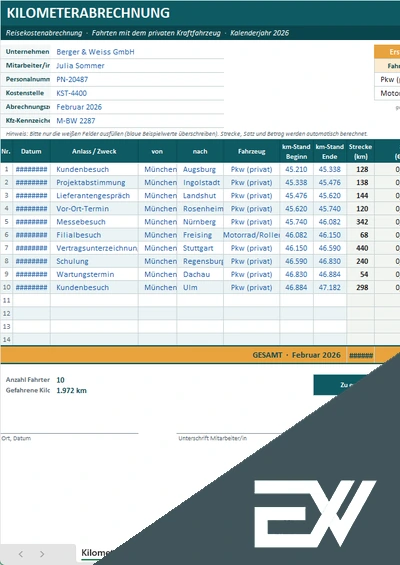Viewport: 400px width, 565px height.
Task: Click the orange GESAMT Februar 2026 row
Action: tap(200, 355)
